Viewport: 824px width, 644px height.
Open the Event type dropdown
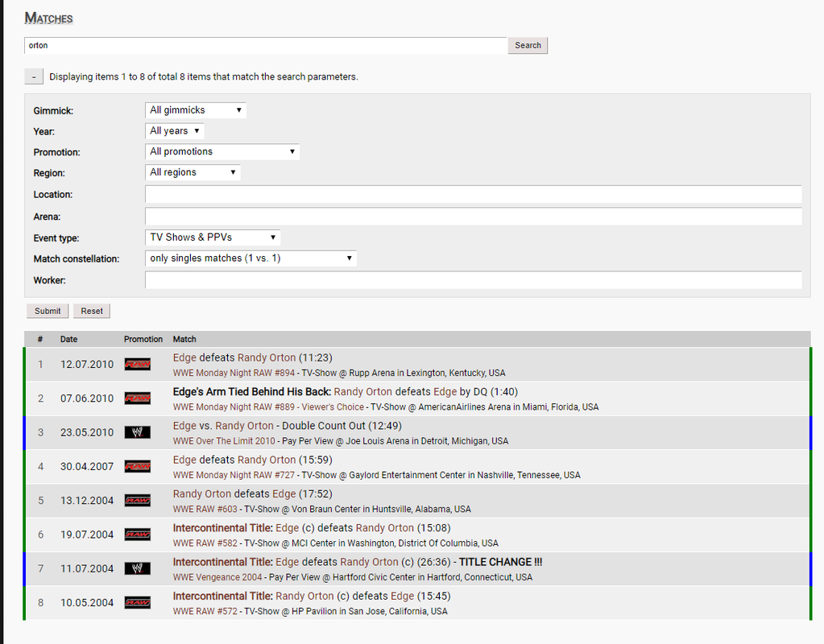coord(213,237)
